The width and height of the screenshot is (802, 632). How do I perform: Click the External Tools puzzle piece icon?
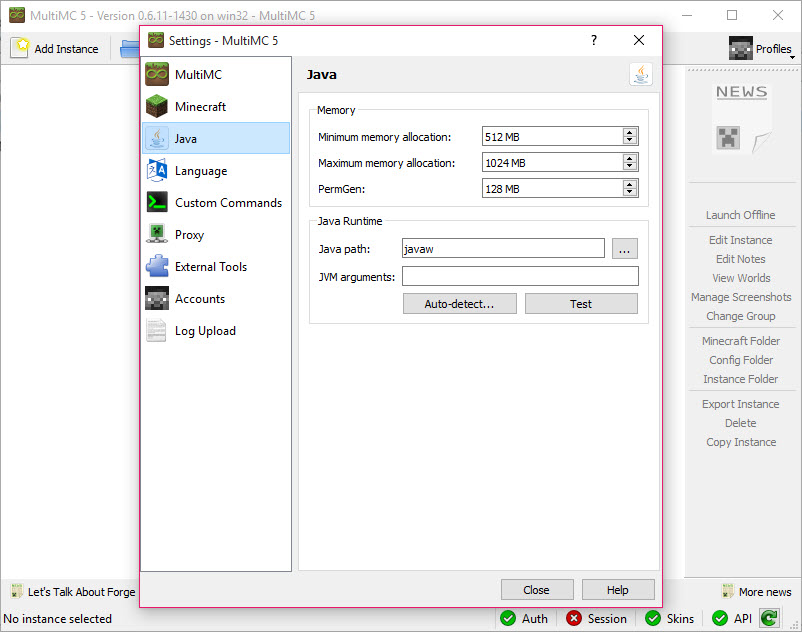tap(157, 266)
